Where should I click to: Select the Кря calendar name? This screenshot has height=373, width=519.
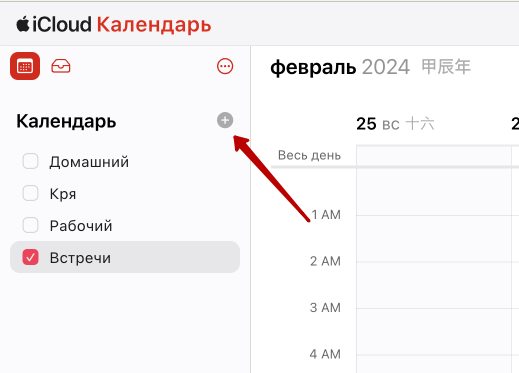tap(63, 194)
